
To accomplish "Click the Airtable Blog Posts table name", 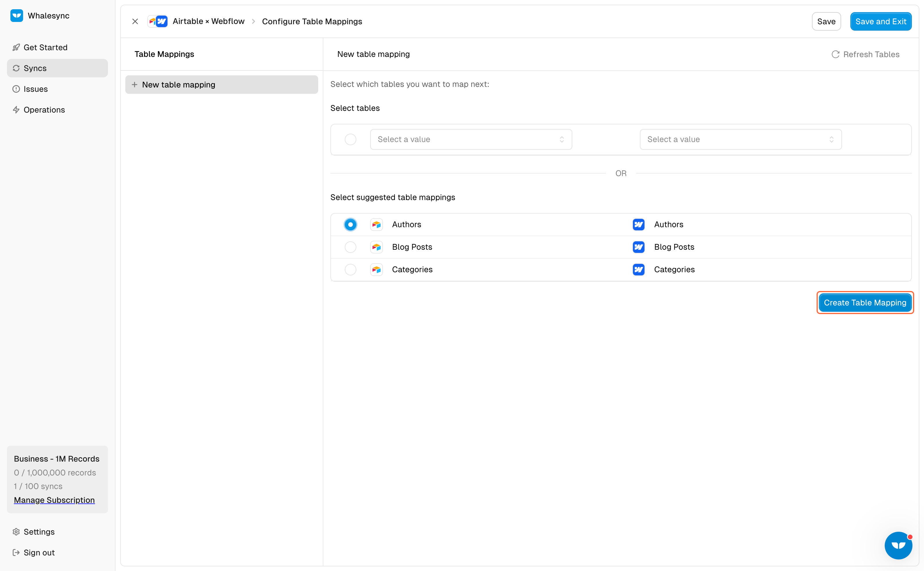I will 412,247.
